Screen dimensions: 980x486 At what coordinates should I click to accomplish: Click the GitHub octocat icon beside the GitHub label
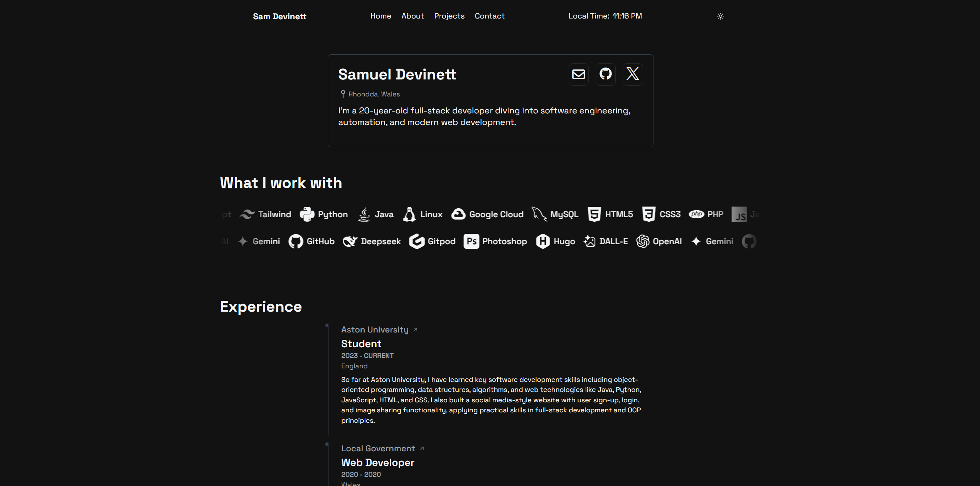tap(296, 241)
